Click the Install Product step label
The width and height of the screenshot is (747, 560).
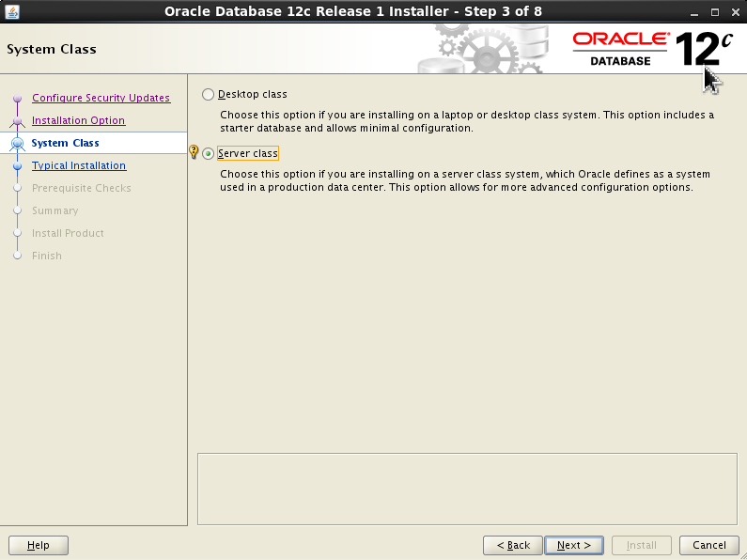[68, 233]
